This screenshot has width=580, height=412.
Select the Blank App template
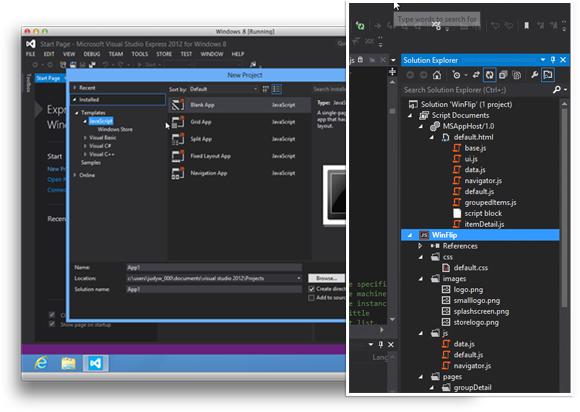239,105
